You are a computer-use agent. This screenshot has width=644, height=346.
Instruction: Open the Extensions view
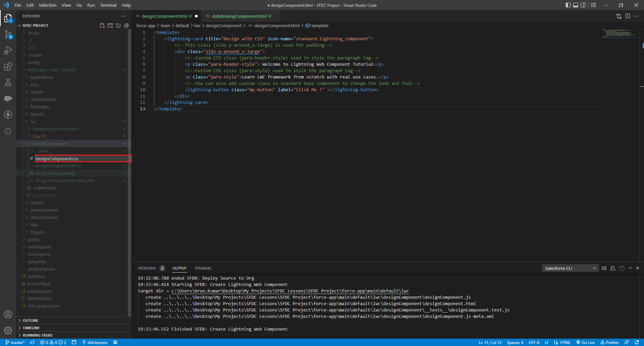point(8,66)
